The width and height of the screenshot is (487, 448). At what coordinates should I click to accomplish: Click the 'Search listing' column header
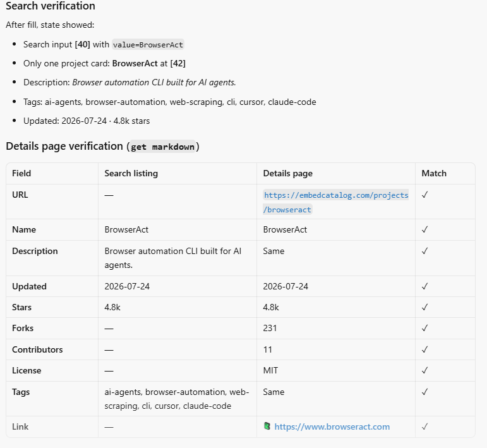click(x=131, y=173)
